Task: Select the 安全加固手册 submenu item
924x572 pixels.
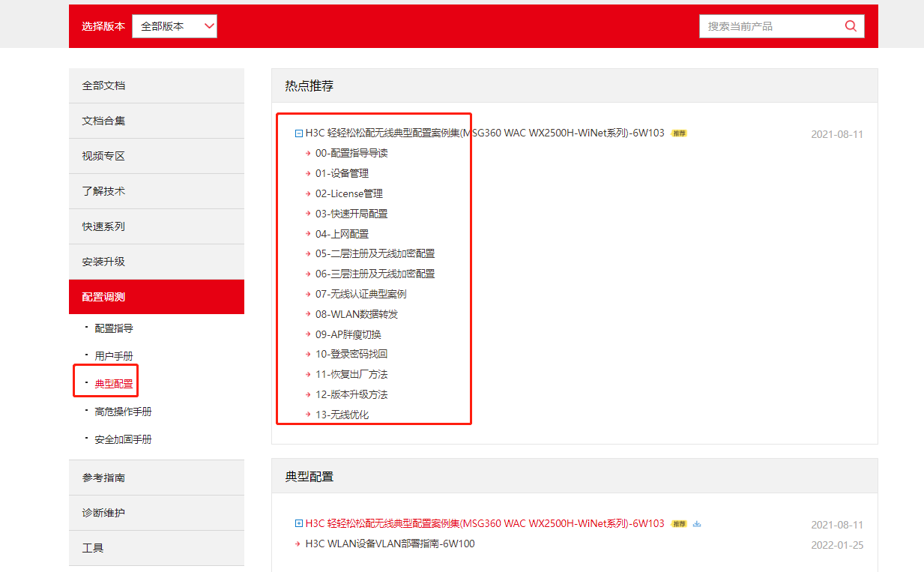Action: [x=123, y=439]
